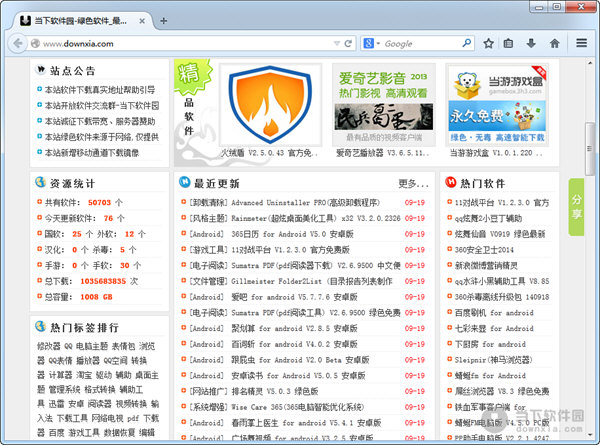This screenshot has width=600, height=445.
Task: Open the 当游游戏盒 banner thumbnail
Action: (x=497, y=105)
